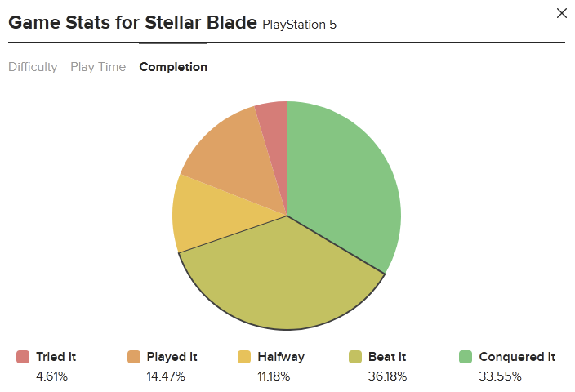This screenshot has width=575, height=392.
Task: Click the Conquered It legend label
Action: point(517,357)
